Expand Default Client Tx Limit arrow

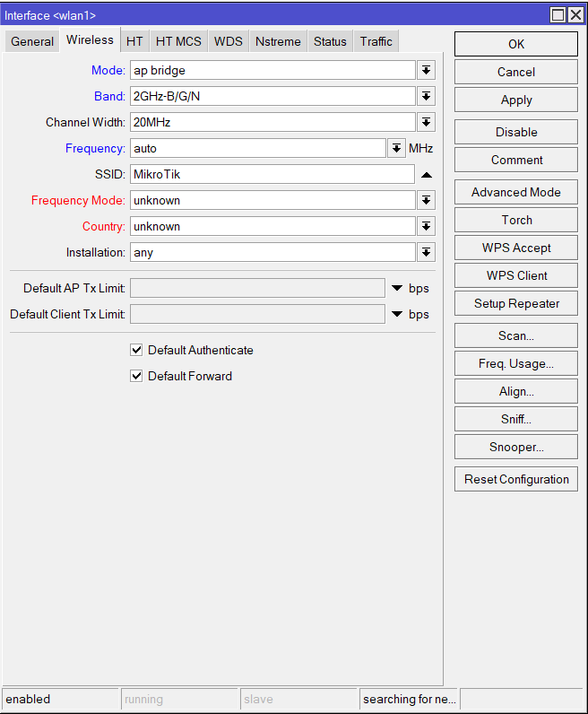(x=397, y=314)
